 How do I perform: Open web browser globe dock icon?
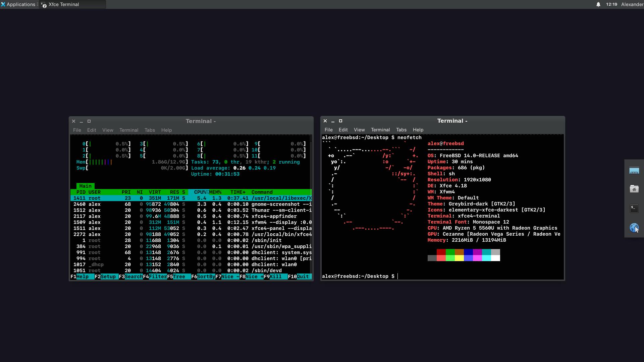click(634, 228)
